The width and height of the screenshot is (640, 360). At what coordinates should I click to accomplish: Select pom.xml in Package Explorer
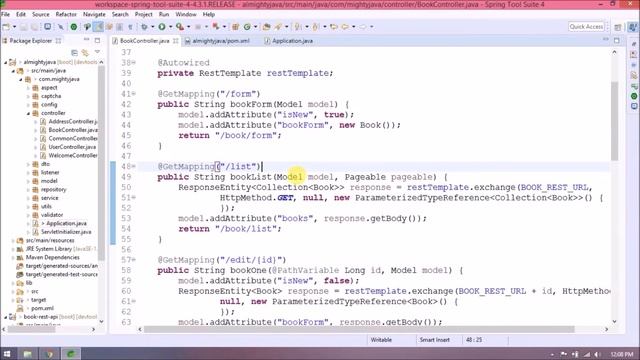pos(42,309)
